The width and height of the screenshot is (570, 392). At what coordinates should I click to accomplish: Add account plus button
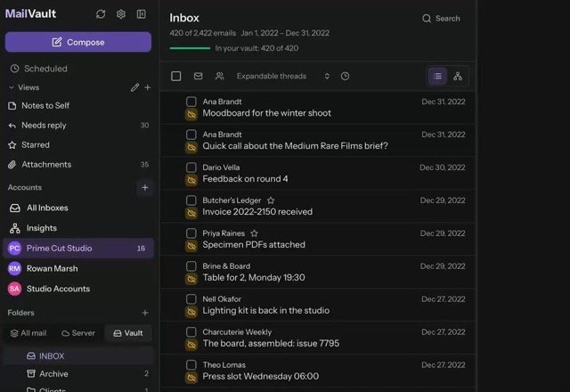[x=145, y=188]
